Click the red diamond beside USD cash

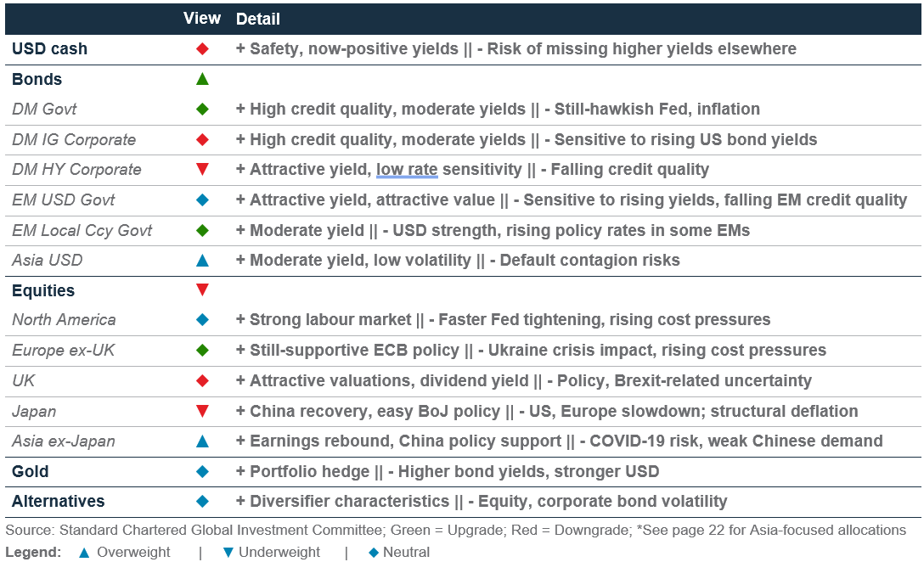point(202,49)
